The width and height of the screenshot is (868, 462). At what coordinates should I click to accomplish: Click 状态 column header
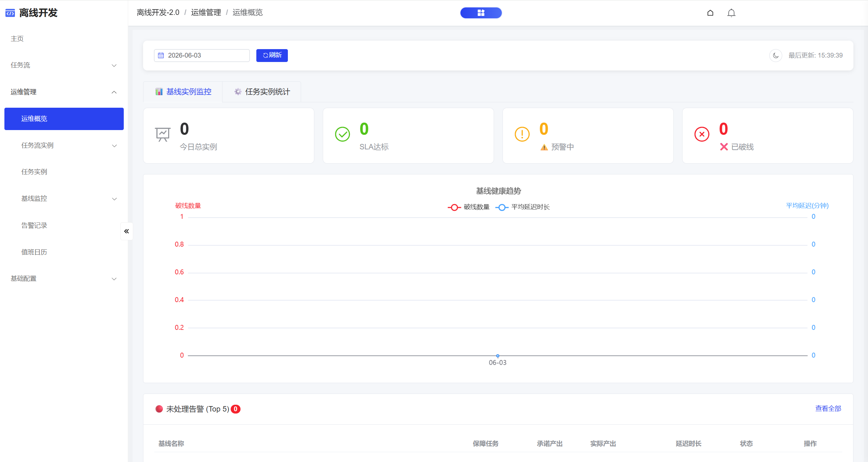tap(746, 444)
